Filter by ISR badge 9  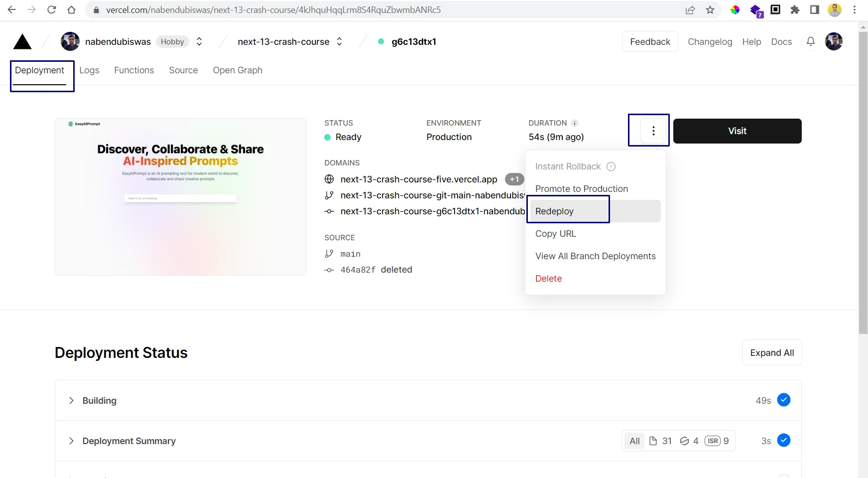click(717, 441)
